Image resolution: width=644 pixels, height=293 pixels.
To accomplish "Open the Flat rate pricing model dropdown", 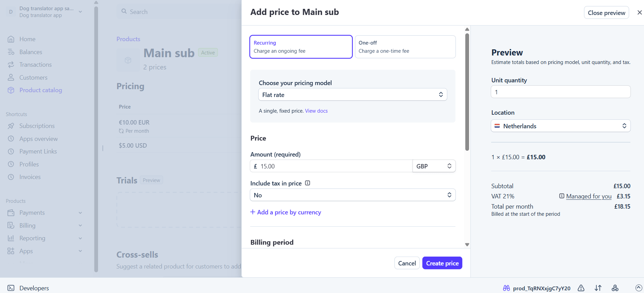I will pos(353,95).
